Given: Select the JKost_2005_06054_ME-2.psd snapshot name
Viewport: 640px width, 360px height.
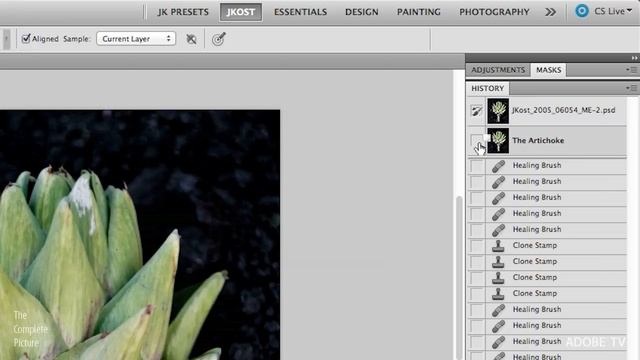Looking at the screenshot, I should coord(564,110).
